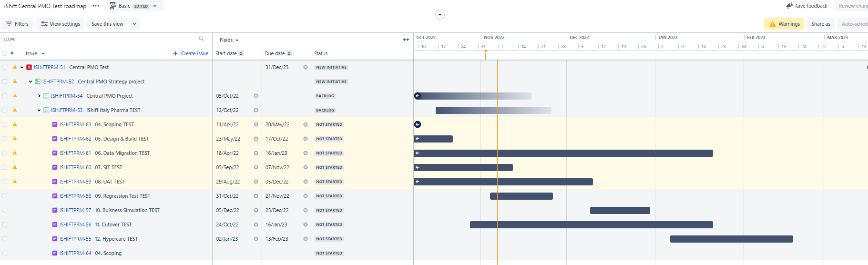The width and height of the screenshot is (868, 265).
Task: Open issue link ISHIFTPRM-62
Action: coord(75,139)
